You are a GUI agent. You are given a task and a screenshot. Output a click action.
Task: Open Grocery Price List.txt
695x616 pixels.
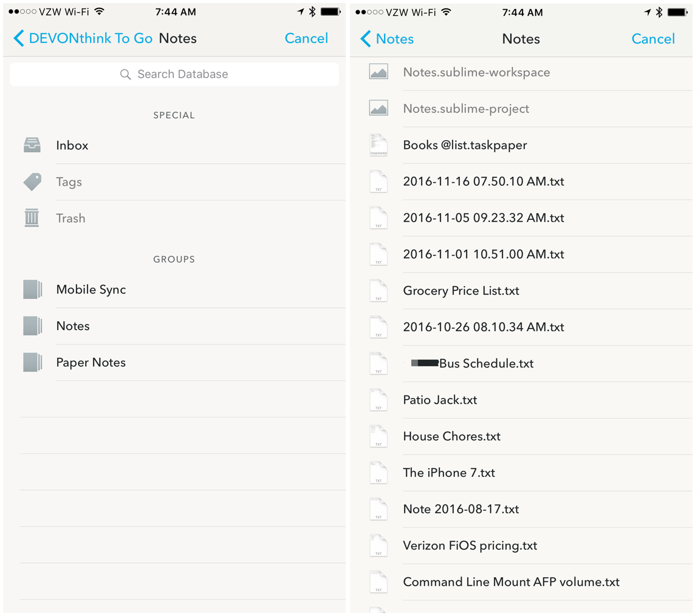coord(521,290)
